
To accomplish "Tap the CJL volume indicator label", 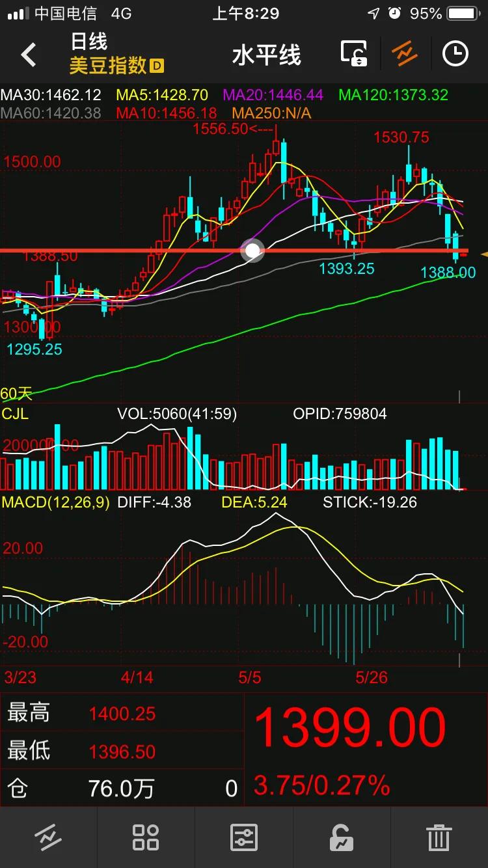I will (x=15, y=414).
